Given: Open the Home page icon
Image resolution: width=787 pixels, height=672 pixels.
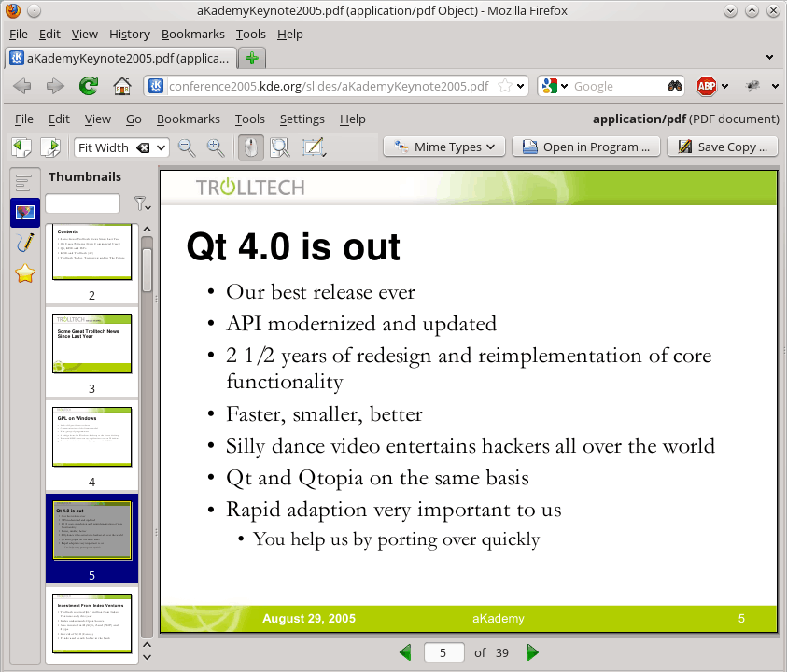Looking at the screenshot, I should (122, 86).
